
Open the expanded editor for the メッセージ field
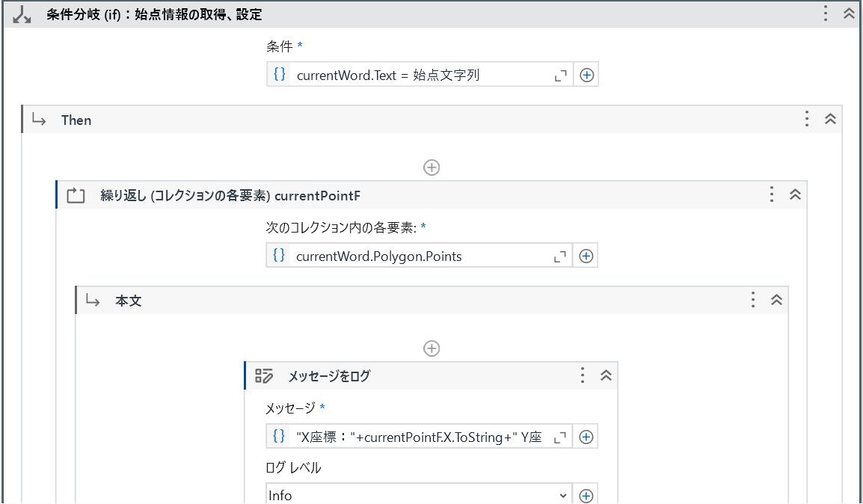tap(562, 436)
